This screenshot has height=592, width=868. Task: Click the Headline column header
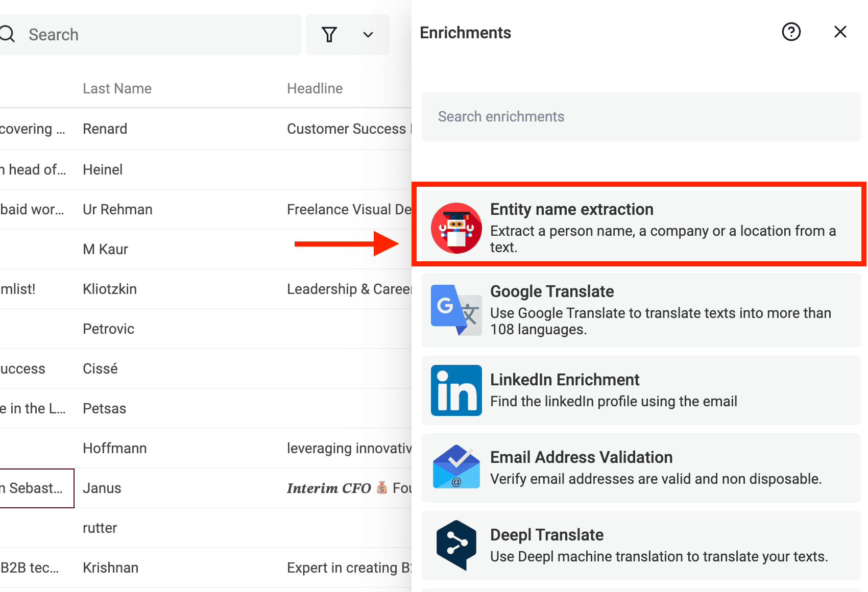coord(315,89)
